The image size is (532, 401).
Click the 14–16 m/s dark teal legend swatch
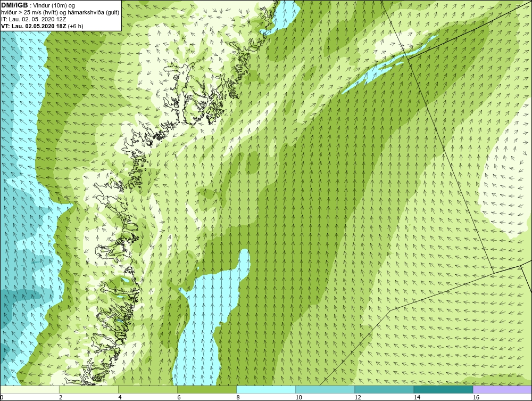click(443, 389)
